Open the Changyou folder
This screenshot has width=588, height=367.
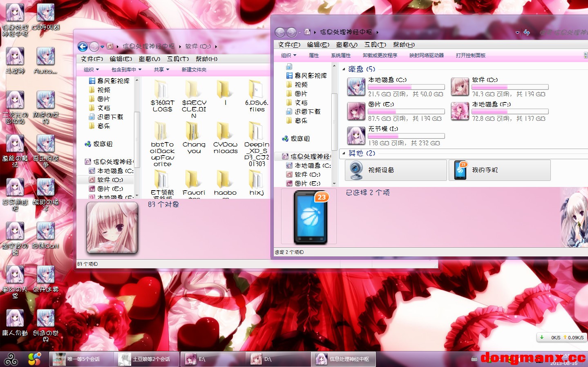pyautogui.click(x=193, y=132)
